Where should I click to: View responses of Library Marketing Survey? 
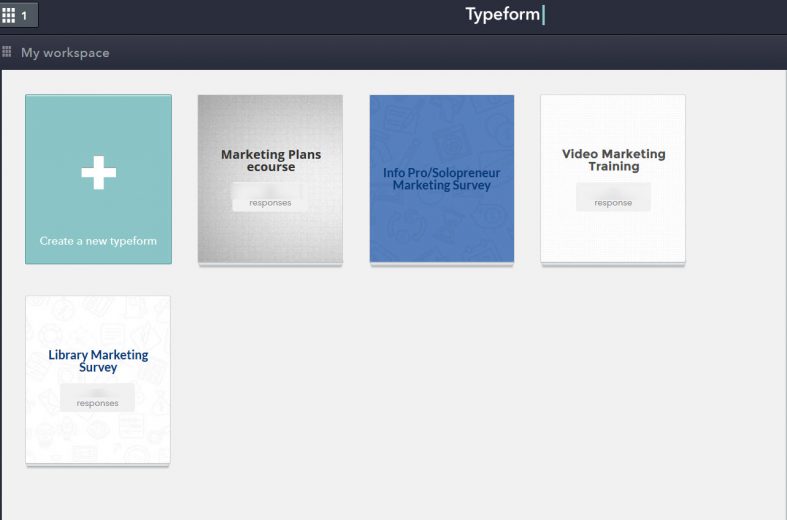[97, 398]
